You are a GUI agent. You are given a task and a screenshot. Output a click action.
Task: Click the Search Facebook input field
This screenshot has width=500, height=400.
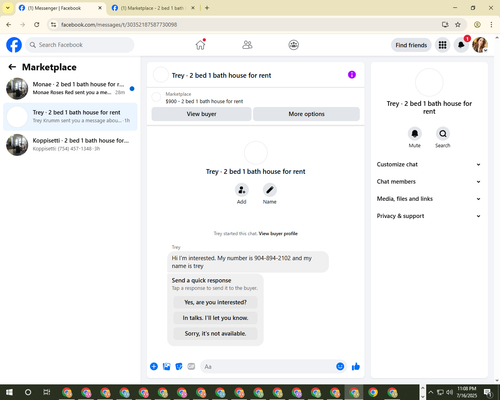(x=80, y=45)
